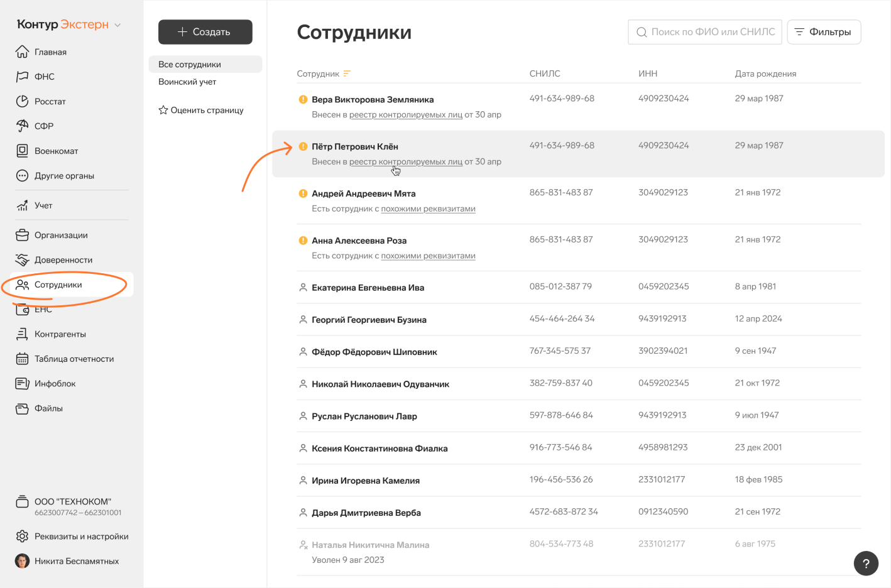Open the ФНС flag icon
891x588 pixels.
click(22, 77)
